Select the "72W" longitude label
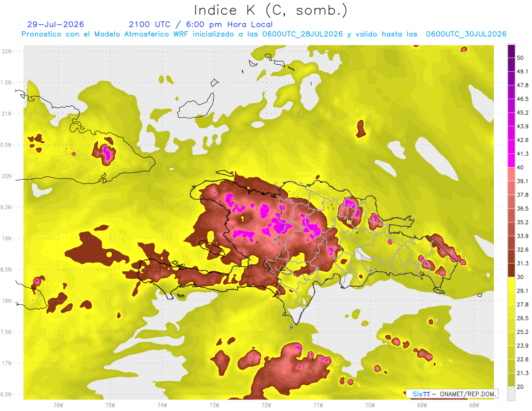532x411 pixels. click(266, 405)
